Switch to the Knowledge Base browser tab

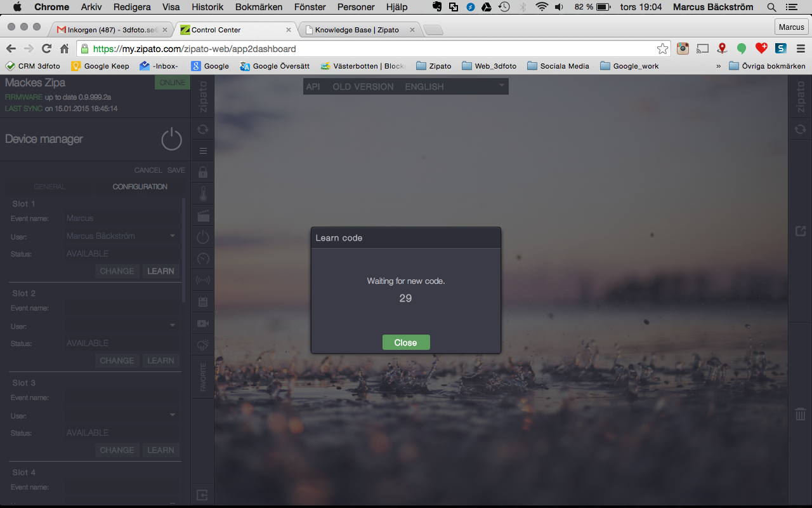(x=359, y=30)
